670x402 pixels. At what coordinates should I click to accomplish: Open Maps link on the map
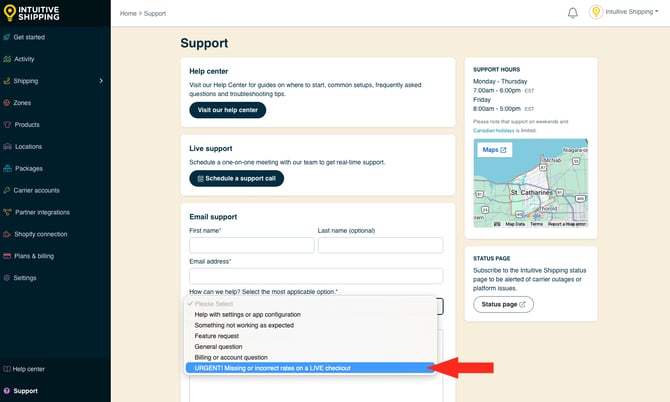(494, 150)
